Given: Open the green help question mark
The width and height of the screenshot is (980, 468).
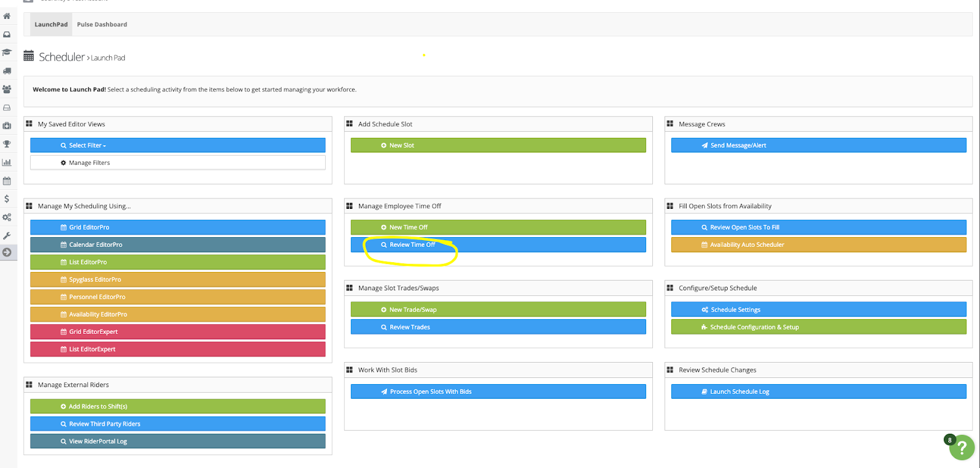Looking at the screenshot, I should coord(962,448).
